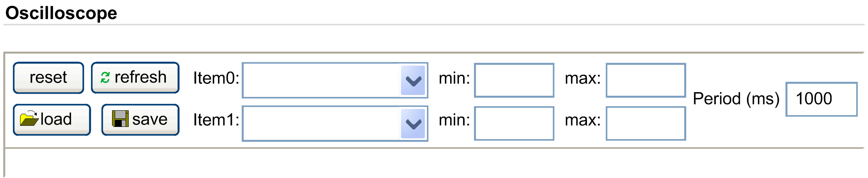Focus the Item1 max input field
The height and width of the screenshot is (178, 868).
[x=646, y=123]
